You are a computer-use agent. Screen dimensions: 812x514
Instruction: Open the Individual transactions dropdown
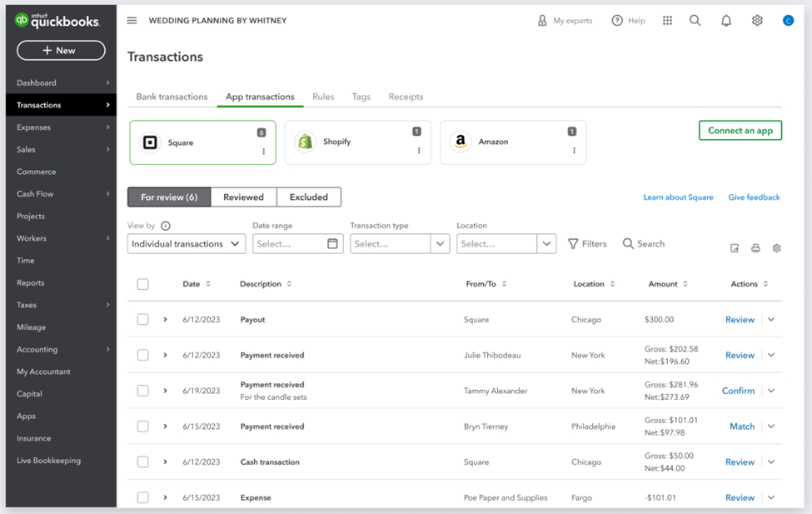(x=187, y=244)
